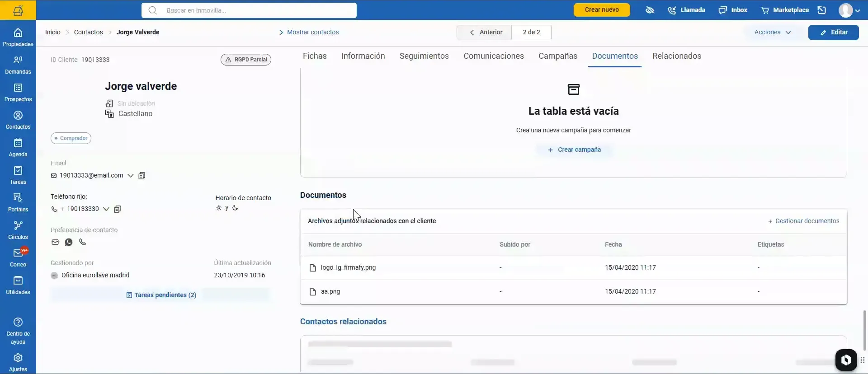Click Crear campaña link
Viewport: 868px width, 374px height.
574,150
